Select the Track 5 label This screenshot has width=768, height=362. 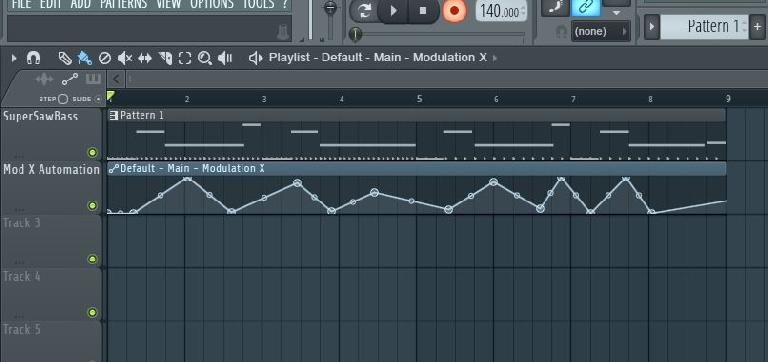click(22, 330)
